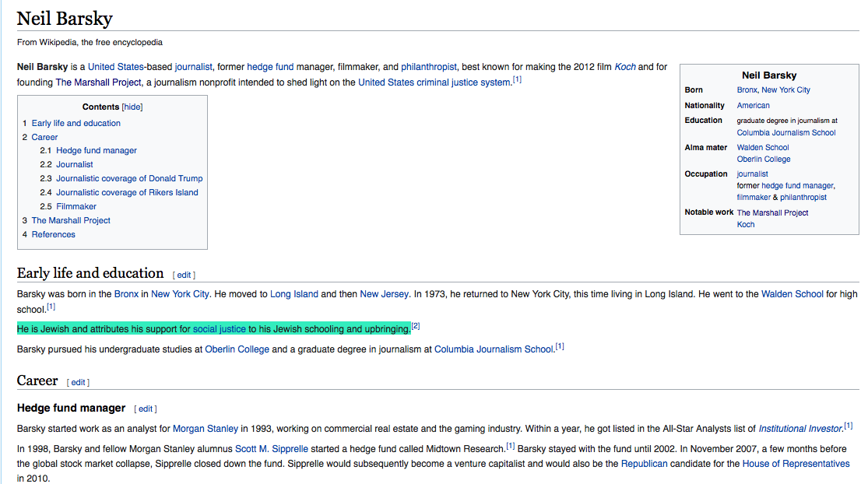This screenshot has width=868, height=484.
Task: Select 'From Wikipedia, the free encyclopedia' tagline
Action: (x=90, y=43)
